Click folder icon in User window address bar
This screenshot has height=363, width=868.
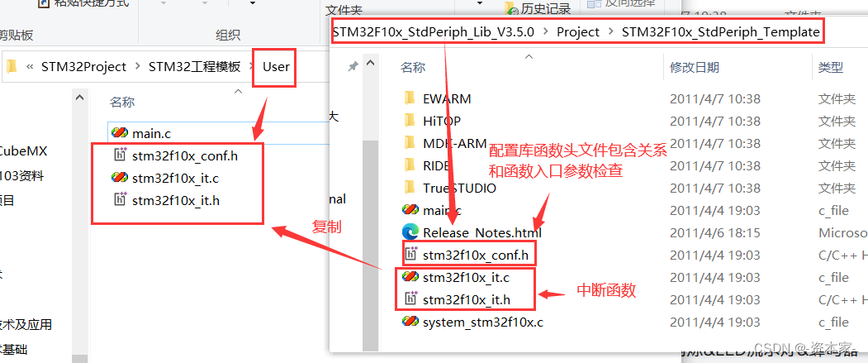11,67
